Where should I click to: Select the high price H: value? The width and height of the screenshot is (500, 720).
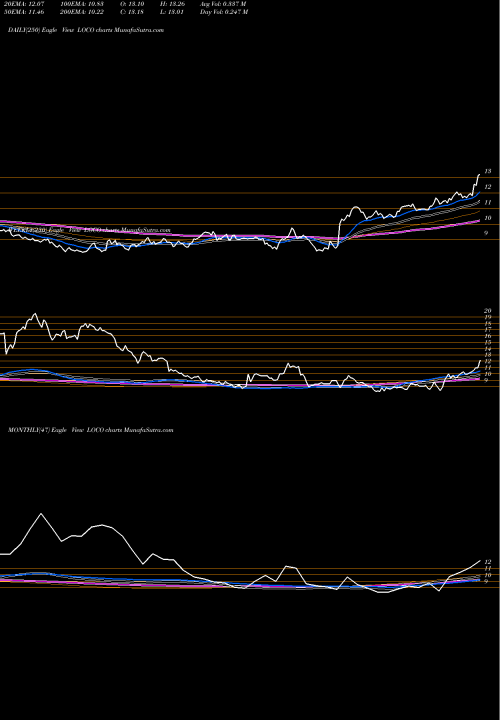(x=173, y=3)
